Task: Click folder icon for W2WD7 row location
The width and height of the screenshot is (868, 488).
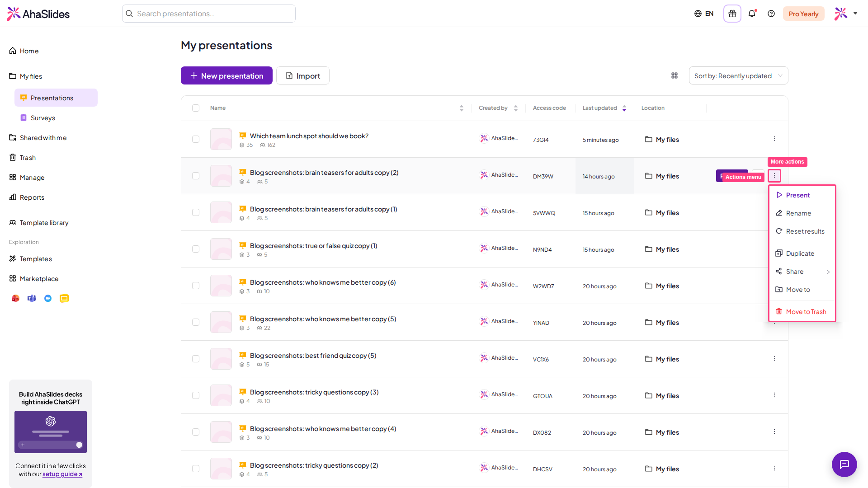Action: [x=649, y=286]
